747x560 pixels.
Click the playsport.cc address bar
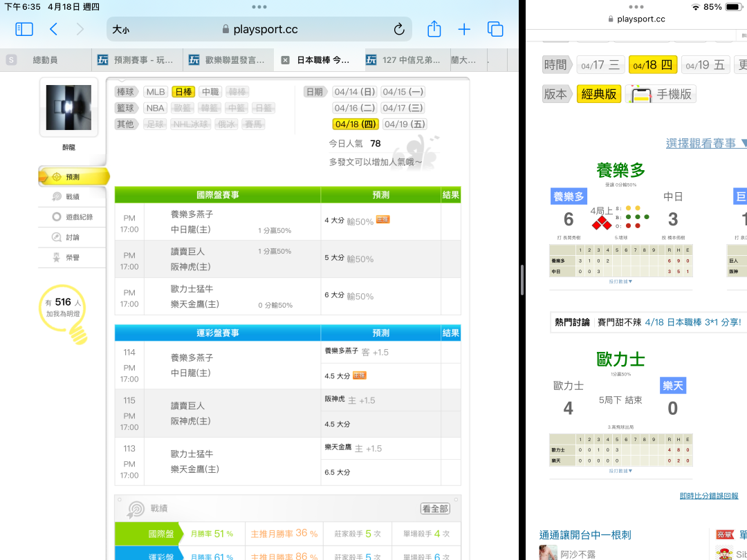tap(260, 30)
